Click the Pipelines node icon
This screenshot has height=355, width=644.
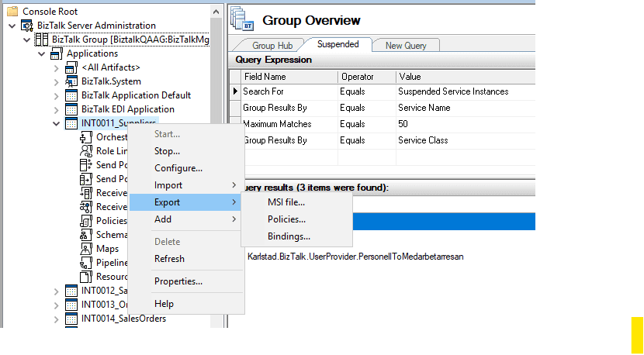click(86, 263)
